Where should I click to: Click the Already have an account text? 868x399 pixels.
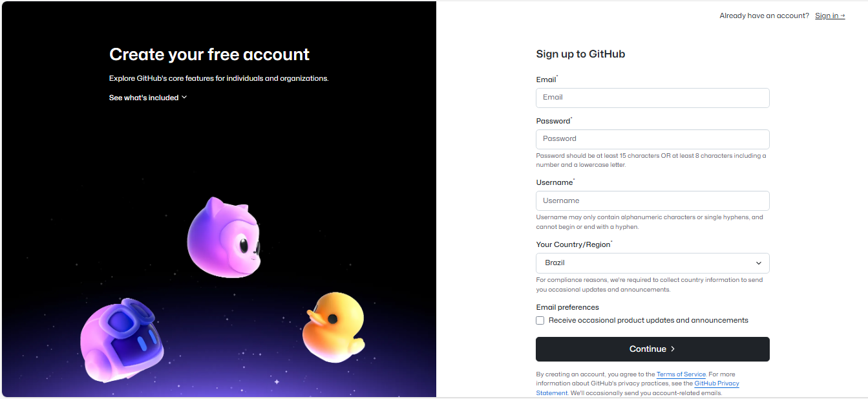[x=764, y=16]
